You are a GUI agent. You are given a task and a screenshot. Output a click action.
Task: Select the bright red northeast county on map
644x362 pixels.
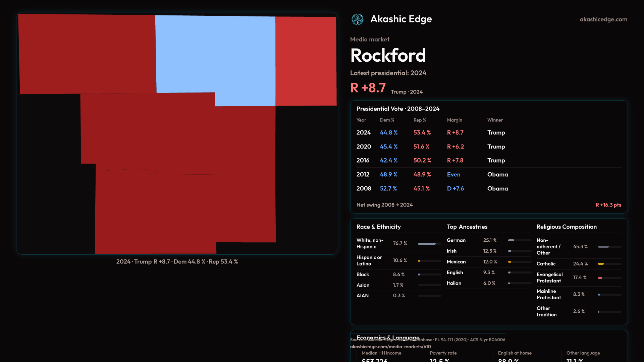tap(306, 61)
